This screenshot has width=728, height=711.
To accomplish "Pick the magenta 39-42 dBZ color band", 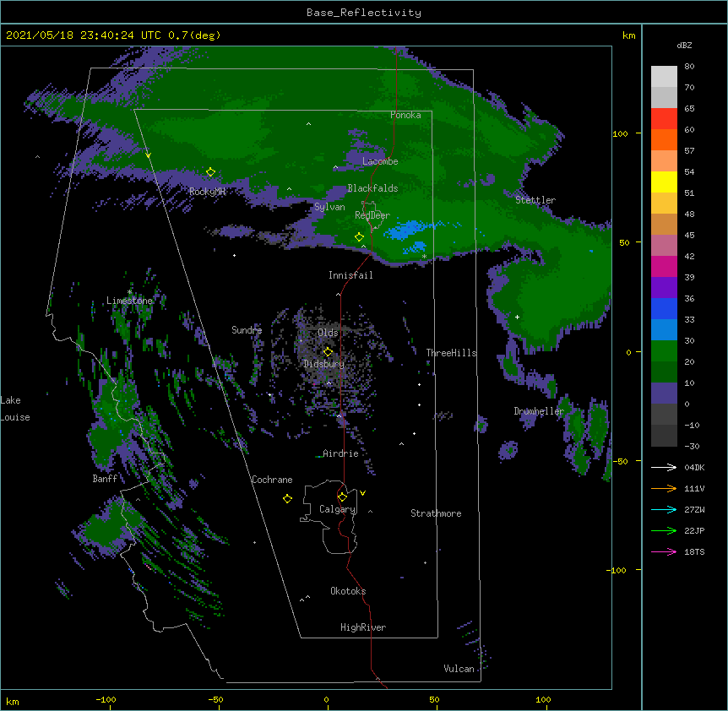I will [x=664, y=266].
